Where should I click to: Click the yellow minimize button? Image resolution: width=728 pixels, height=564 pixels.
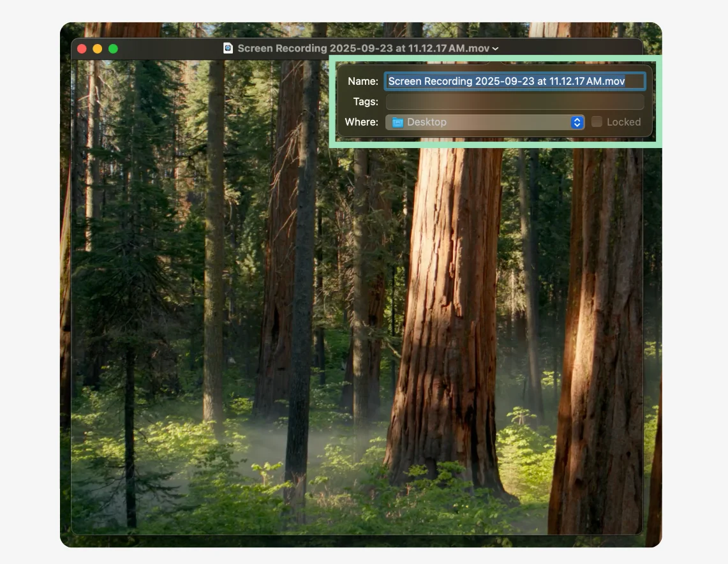97,48
